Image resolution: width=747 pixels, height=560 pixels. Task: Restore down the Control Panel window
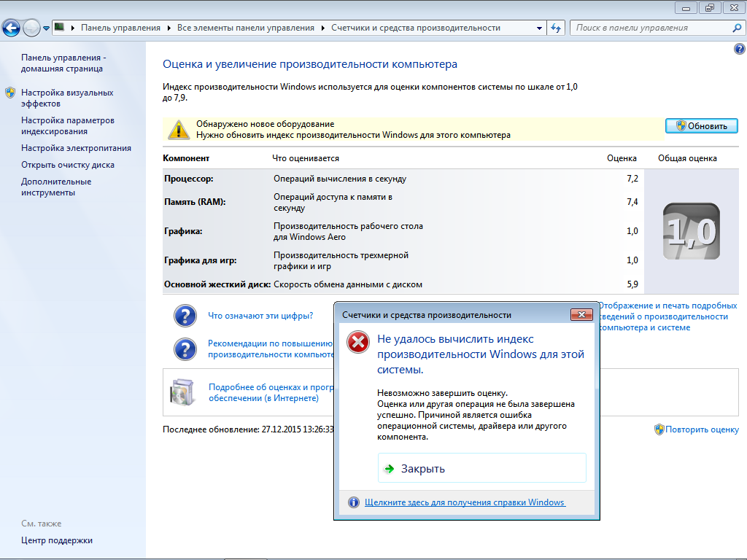pyautogui.click(x=710, y=7)
